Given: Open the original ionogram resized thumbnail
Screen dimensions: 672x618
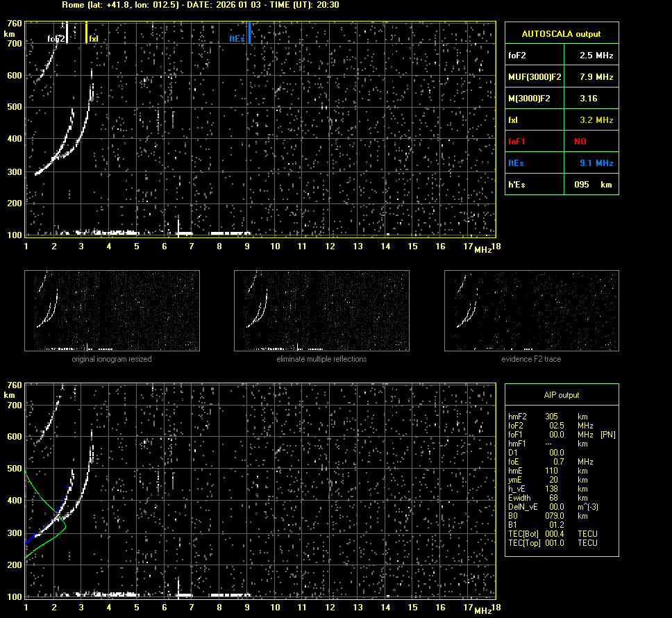Looking at the screenshot, I should point(112,310).
